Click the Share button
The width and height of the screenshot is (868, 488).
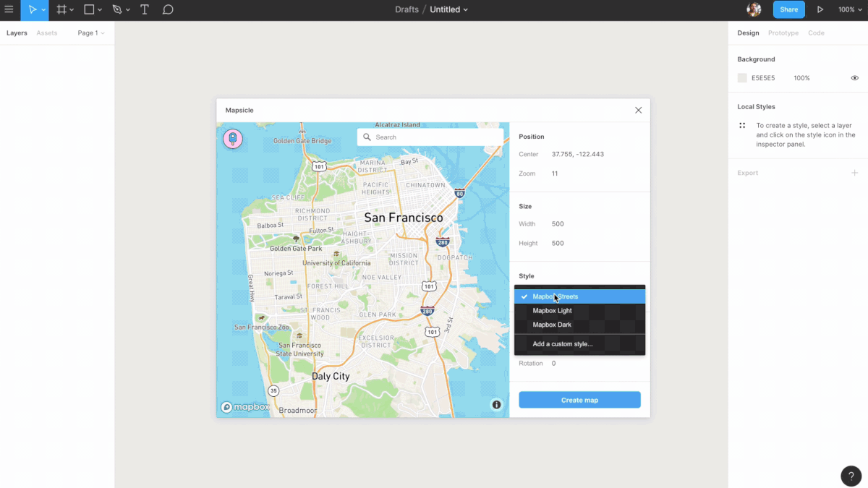[x=788, y=10]
